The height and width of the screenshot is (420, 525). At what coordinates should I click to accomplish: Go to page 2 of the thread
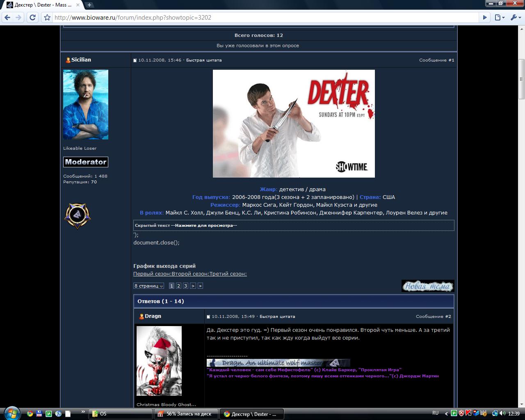coord(178,286)
